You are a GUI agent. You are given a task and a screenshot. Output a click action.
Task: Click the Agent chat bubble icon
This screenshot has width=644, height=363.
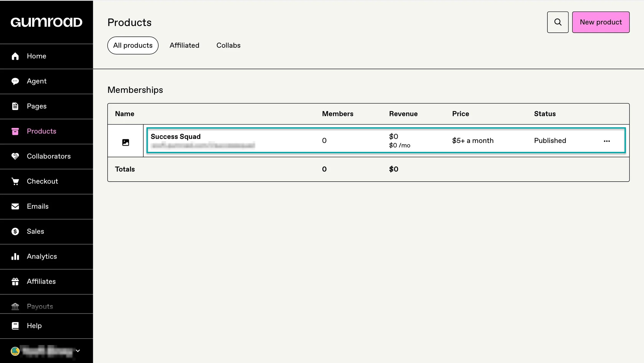15,81
